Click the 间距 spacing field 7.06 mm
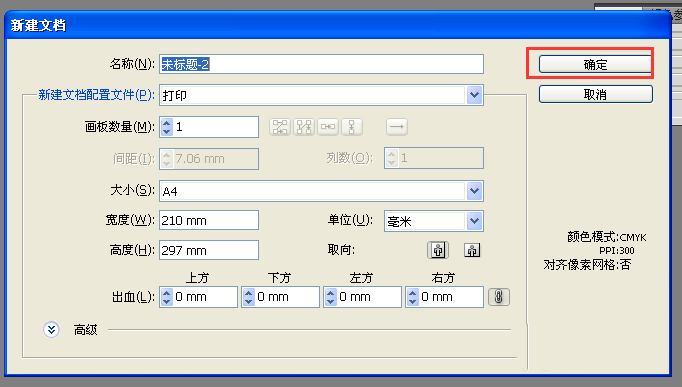Screen dimensions: 682x387 coord(209,159)
